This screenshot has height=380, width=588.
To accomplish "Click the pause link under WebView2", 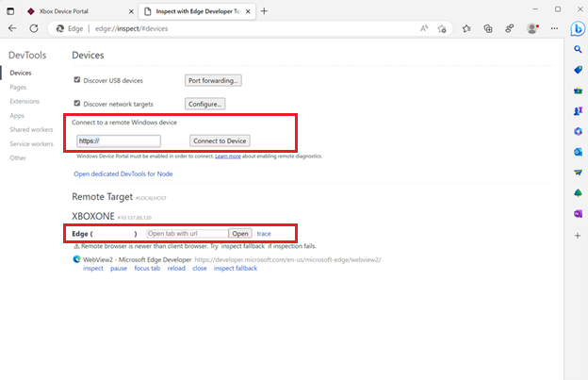I will tap(119, 268).
